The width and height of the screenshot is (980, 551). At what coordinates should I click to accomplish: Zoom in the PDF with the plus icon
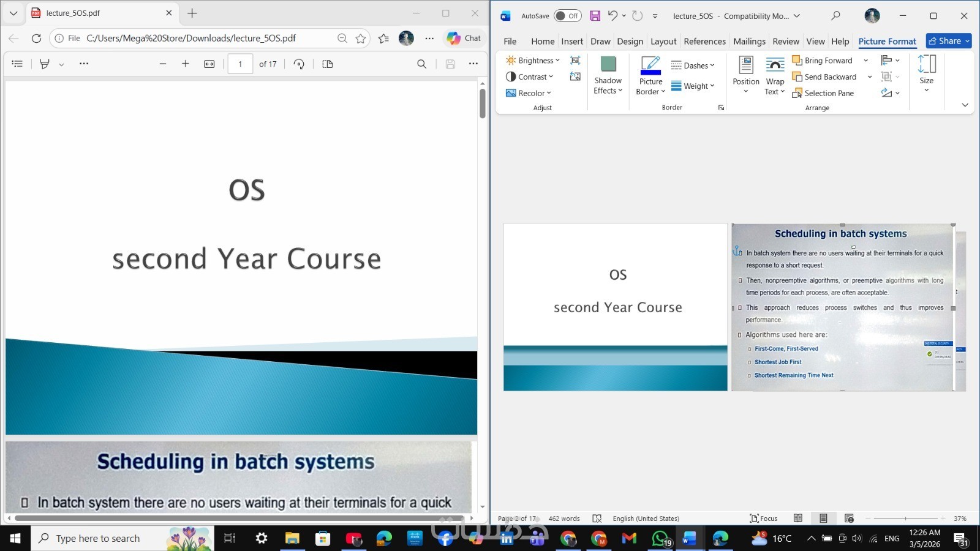[x=186, y=64]
